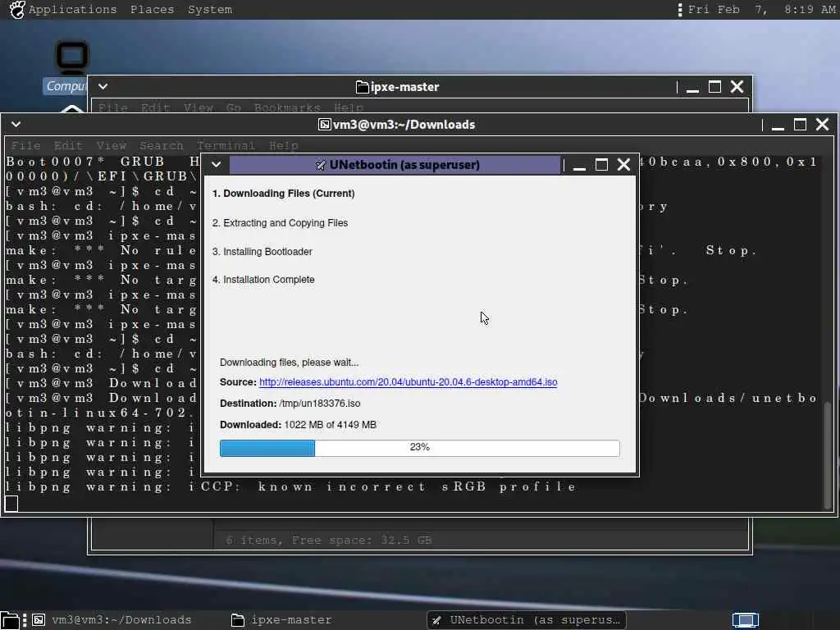Open the Ubuntu 20.04.6 ISO source link
This screenshot has height=630, width=840.
click(409, 382)
